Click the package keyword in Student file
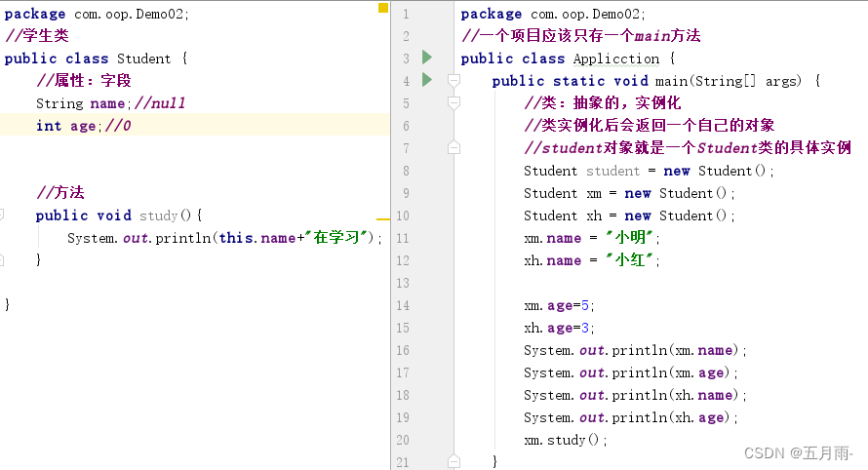The image size is (868, 470). (x=35, y=15)
